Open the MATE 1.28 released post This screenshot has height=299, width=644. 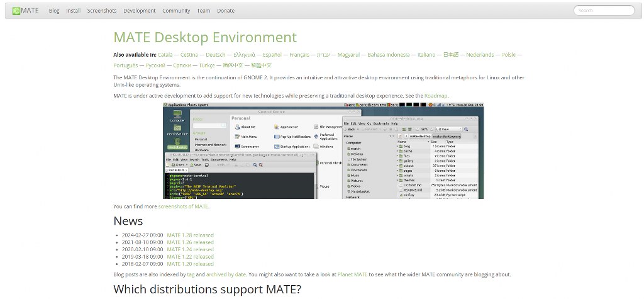click(190, 235)
